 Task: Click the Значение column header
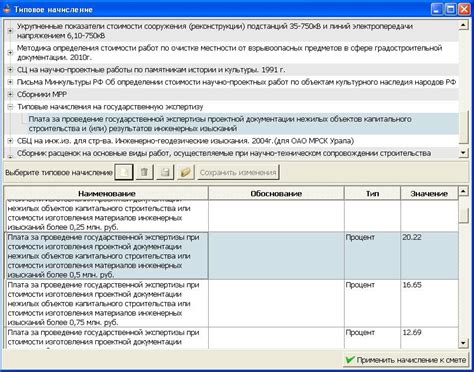(429, 193)
